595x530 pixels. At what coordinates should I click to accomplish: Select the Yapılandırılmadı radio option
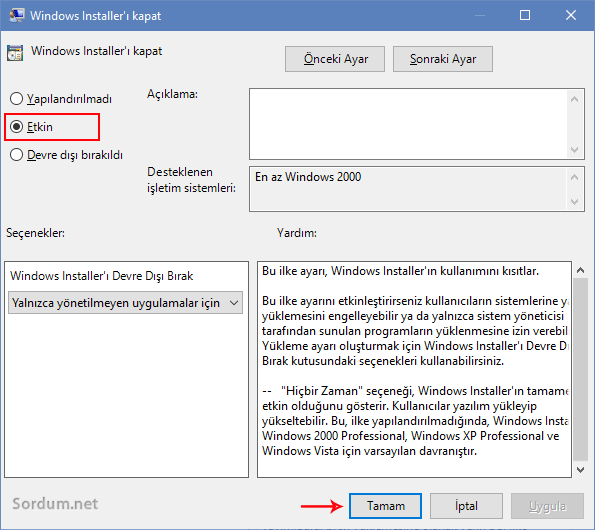(x=61, y=99)
